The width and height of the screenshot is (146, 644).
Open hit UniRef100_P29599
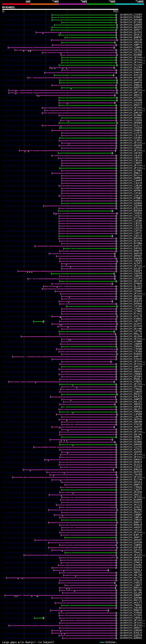click(x=131, y=613)
